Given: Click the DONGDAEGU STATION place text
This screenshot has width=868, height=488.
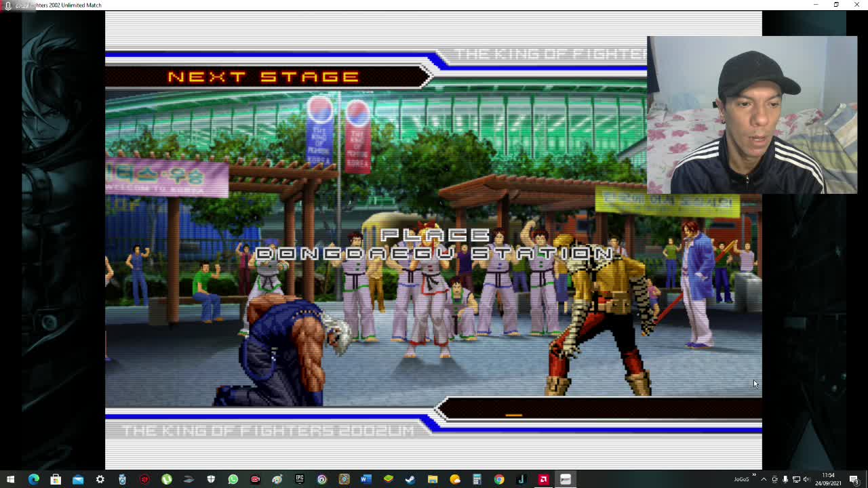Looking at the screenshot, I should (x=435, y=253).
